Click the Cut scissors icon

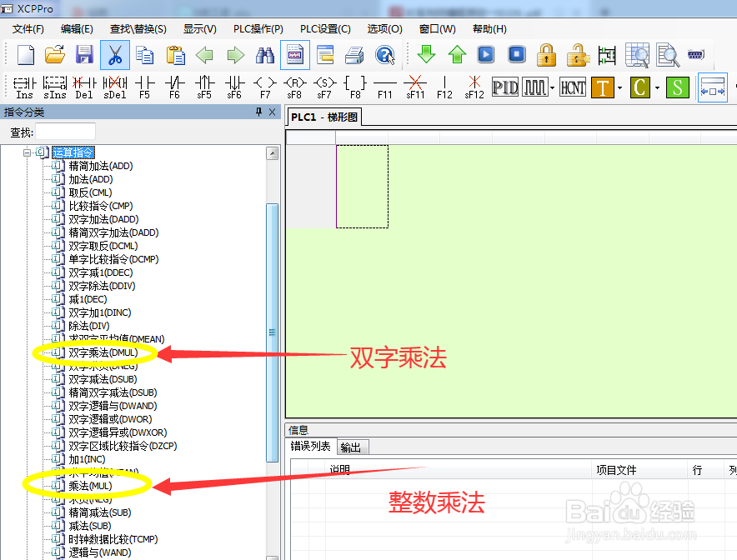point(115,55)
